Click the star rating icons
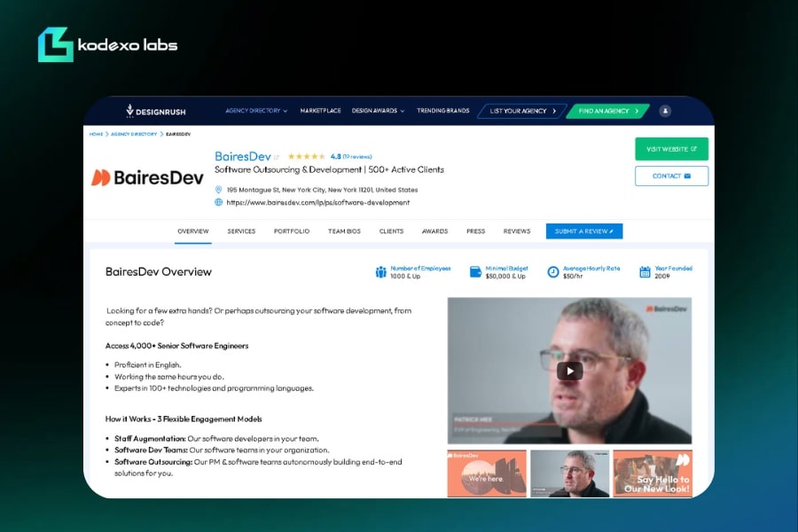Image resolution: width=798 pixels, height=532 pixels. click(307, 156)
